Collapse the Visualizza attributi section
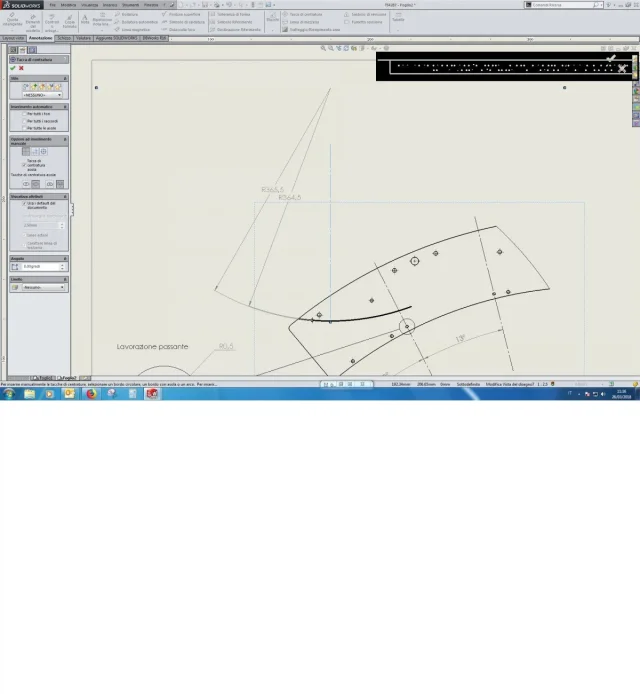The width and height of the screenshot is (640, 694). click(65, 197)
